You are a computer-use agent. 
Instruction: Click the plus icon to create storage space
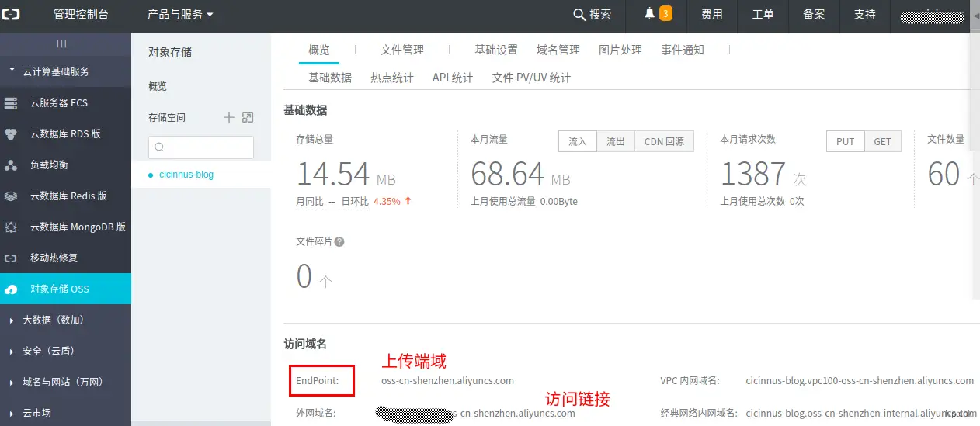(x=229, y=117)
